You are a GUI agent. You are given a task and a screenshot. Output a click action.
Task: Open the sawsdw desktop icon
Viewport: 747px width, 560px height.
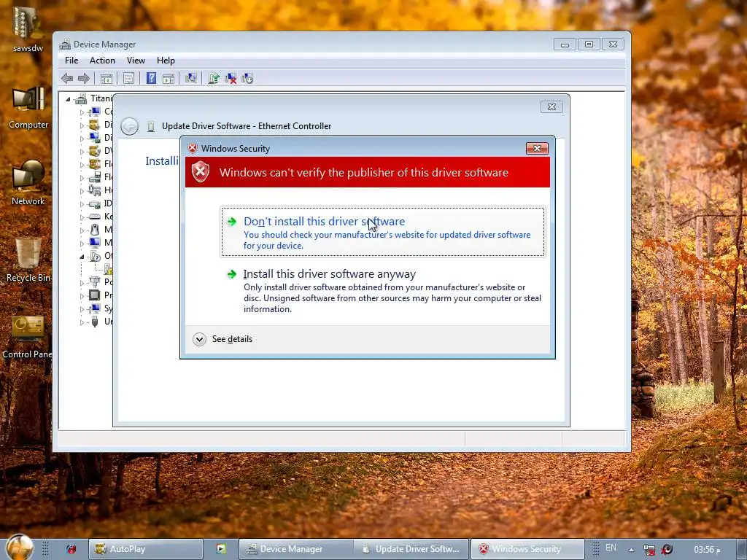[28, 28]
